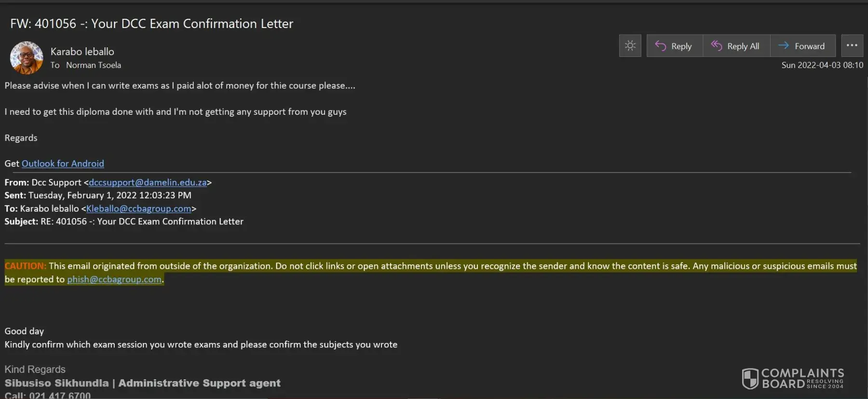
Task: Toggle the sun icon dark mode switch
Action: tap(630, 46)
